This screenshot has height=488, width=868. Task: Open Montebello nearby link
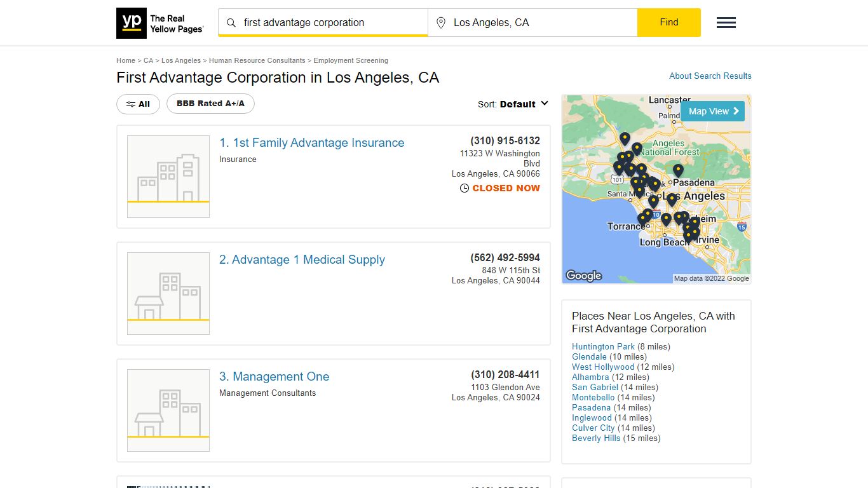[x=593, y=397]
